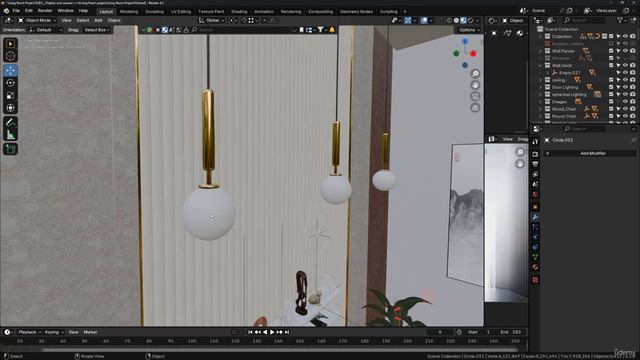
Task: Activate the Rotate tool
Action: (10, 83)
